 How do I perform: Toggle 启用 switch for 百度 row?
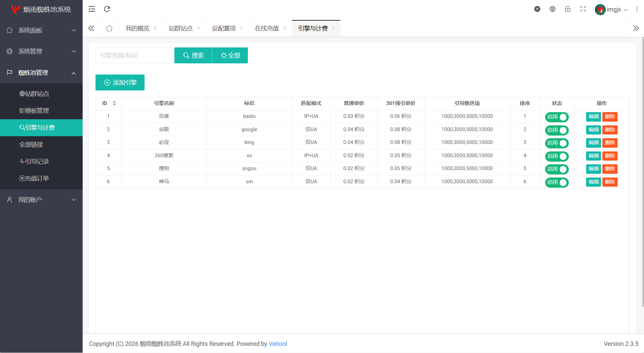coord(557,117)
